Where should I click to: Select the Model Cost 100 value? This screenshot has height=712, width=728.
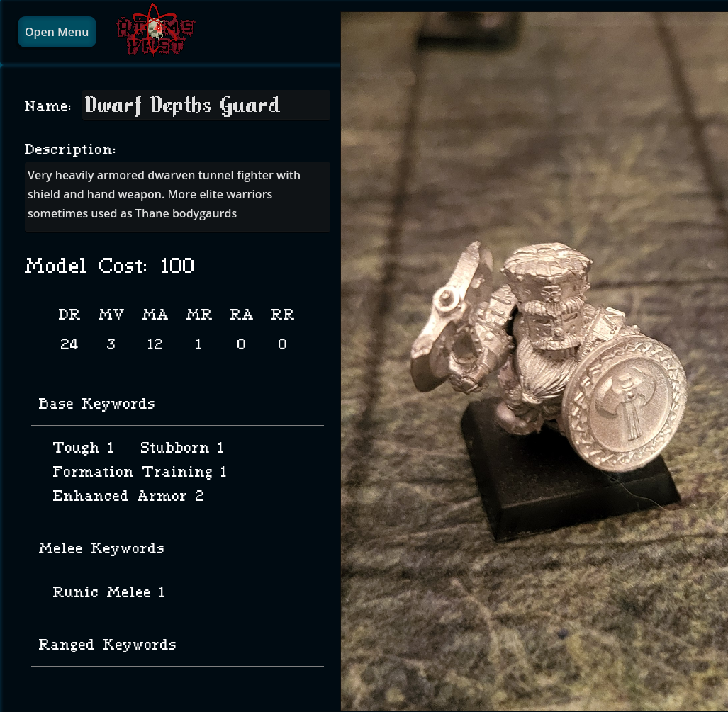point(177,266)
